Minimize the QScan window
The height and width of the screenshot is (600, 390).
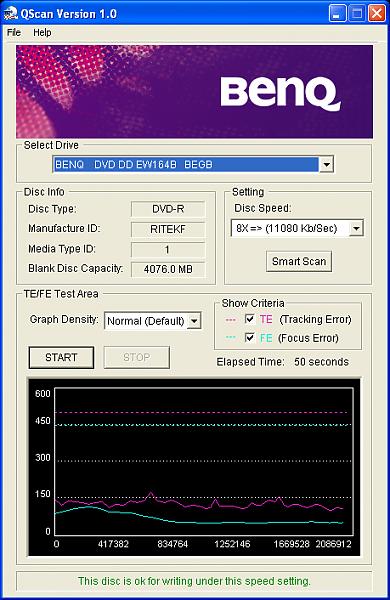337,14
